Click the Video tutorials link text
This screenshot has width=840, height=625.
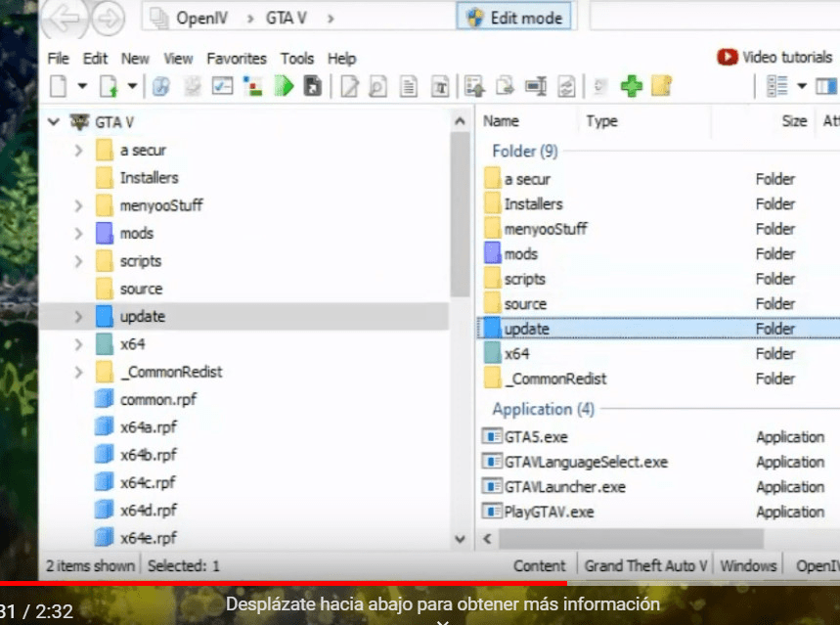pyautogui.click(x=783, y=58)
